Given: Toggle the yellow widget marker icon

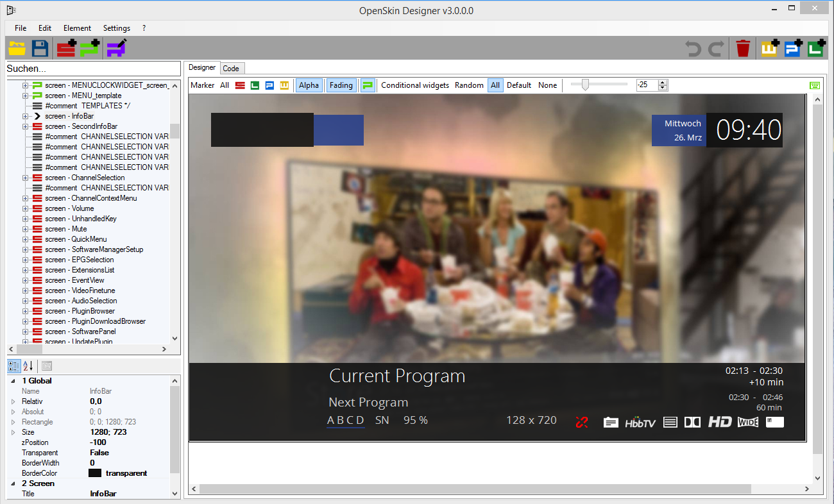Looking at the screenshot, I should click(x=284, y=85).
